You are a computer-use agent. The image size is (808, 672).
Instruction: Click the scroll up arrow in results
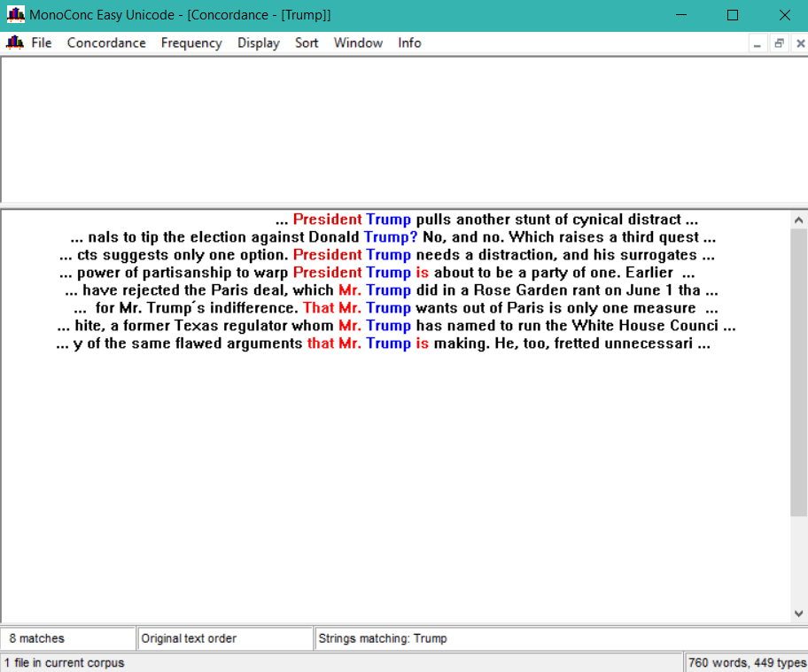(x=798, y=220)
